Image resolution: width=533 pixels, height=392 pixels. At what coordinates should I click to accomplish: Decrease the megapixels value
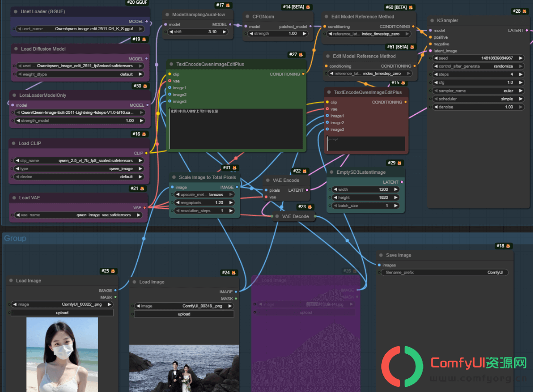tap(178, 203)
